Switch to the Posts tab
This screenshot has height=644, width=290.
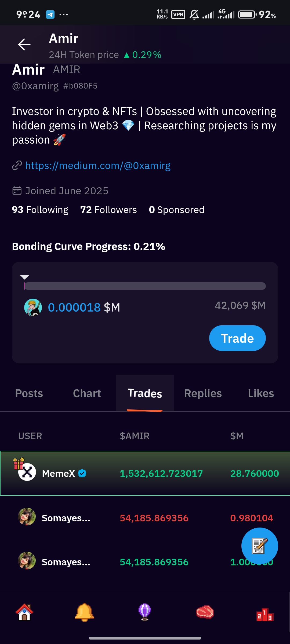[x=29, y=393]
